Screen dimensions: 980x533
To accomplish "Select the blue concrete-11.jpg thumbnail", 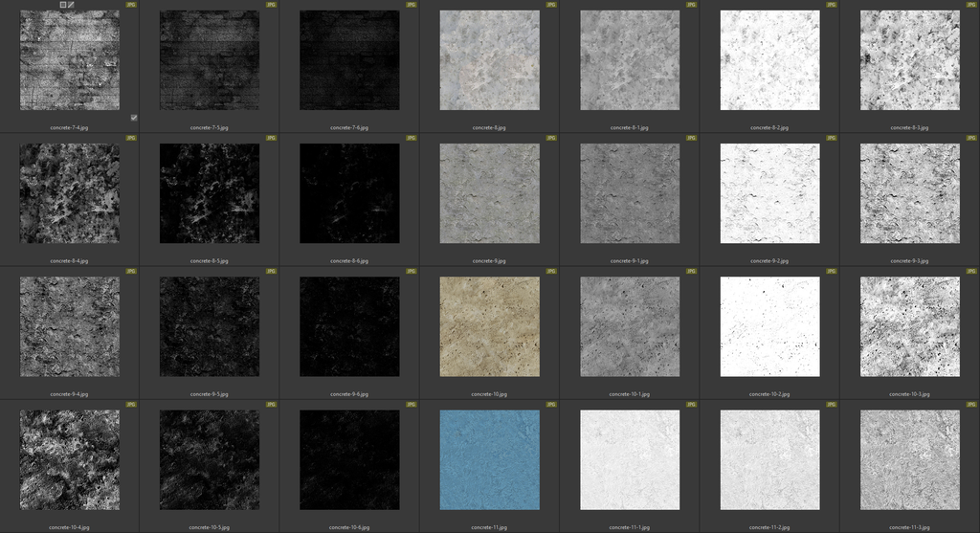I will coord(489,460).
